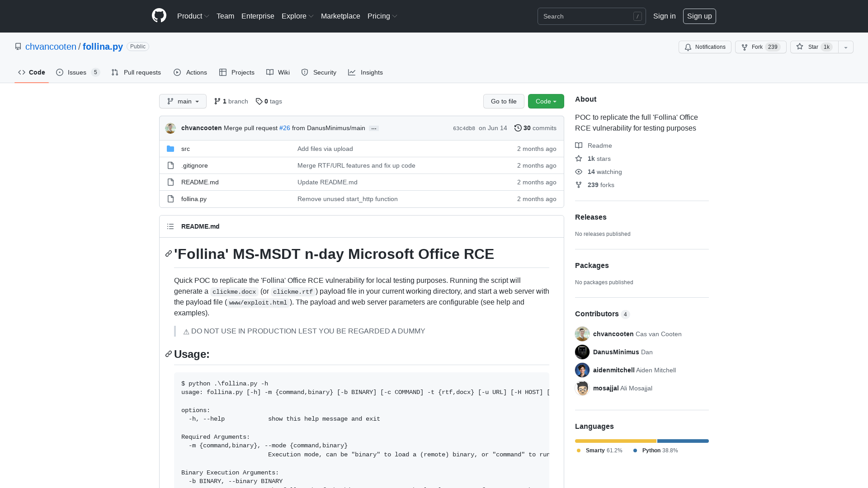The width and height of the screenshot is (868, 488).
Task: Open the Product dropdown menu
Action: [x=193, y=16]
